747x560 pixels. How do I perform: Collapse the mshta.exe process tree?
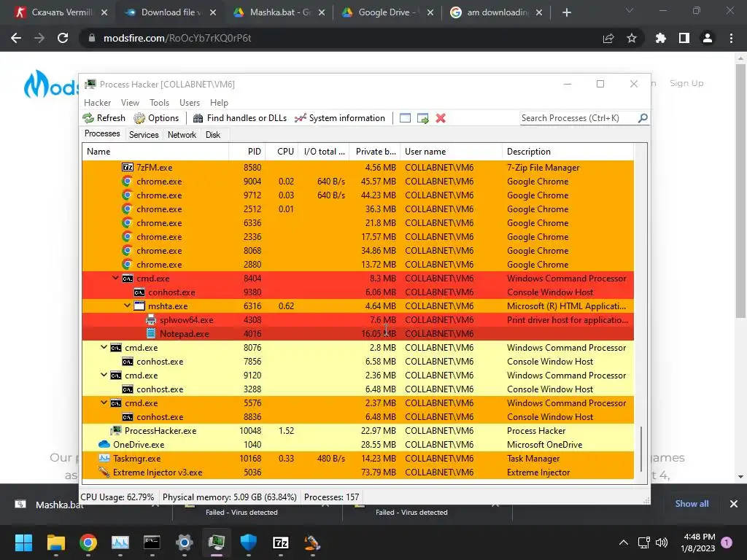click(127, 306)
